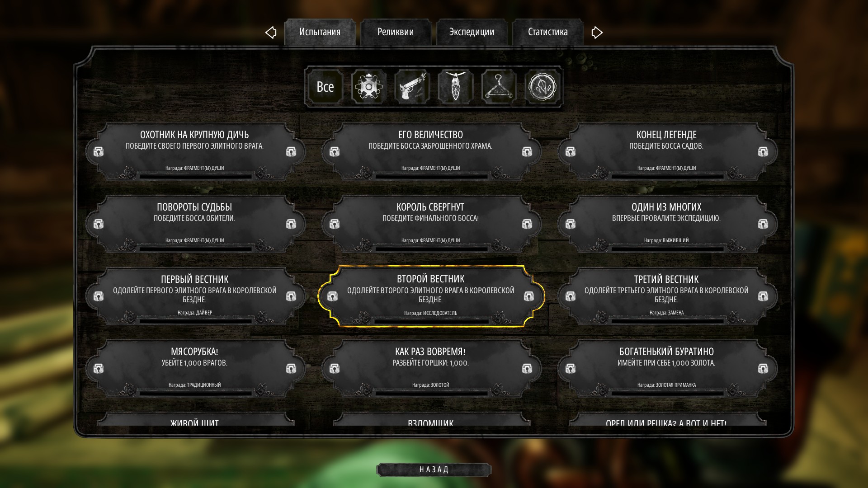Select the winged amulet filter icon
This screenshot has height=488, width=868.
point(456,87)
